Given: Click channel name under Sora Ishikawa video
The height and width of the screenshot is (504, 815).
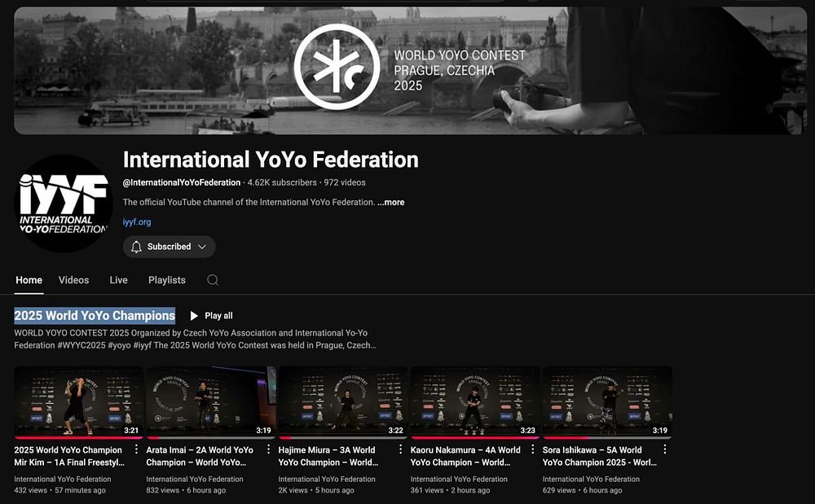Looking at the screenshot, I should (x=591, y=479).
